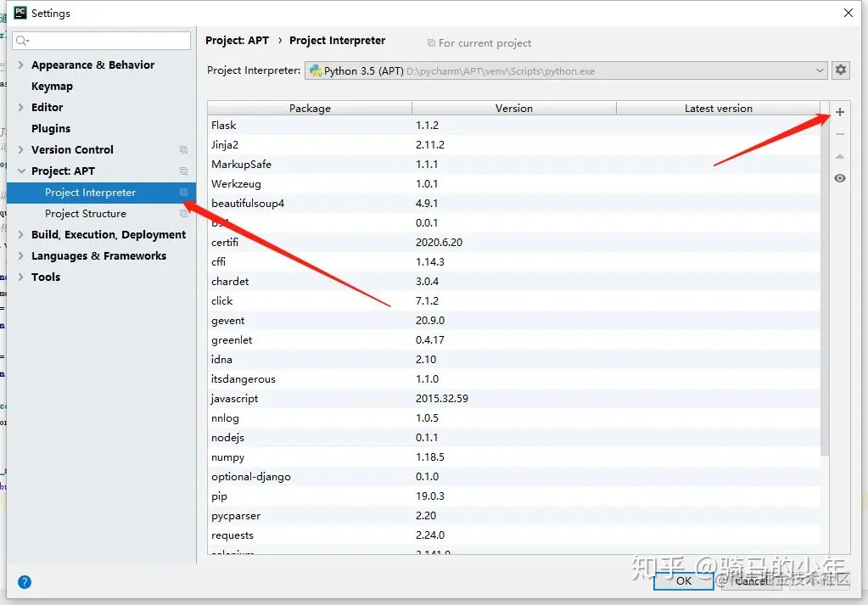Click the settings search field
Image resolution: width=868 pixels, height=605 pixels.
tap(101, 41)
